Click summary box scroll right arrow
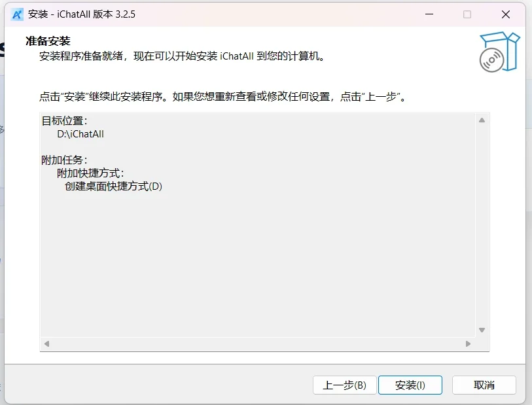 tap(469, 343)
